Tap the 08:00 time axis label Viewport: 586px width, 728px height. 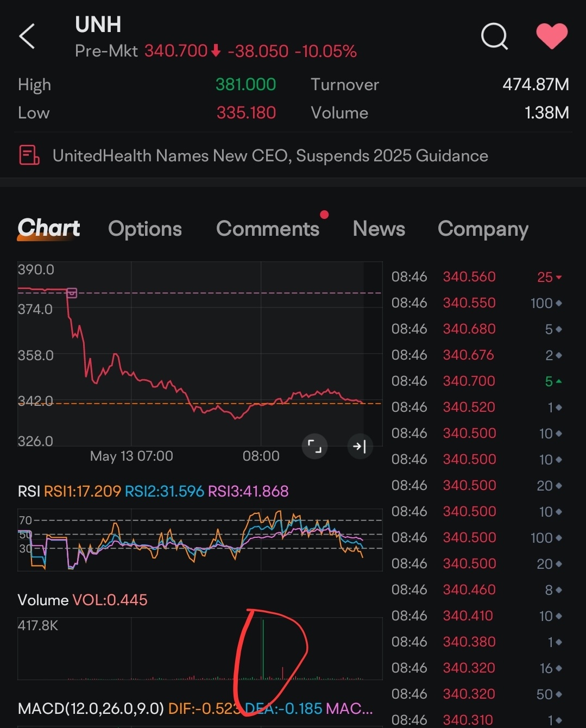pyautogui.click(x=261, y=456)
